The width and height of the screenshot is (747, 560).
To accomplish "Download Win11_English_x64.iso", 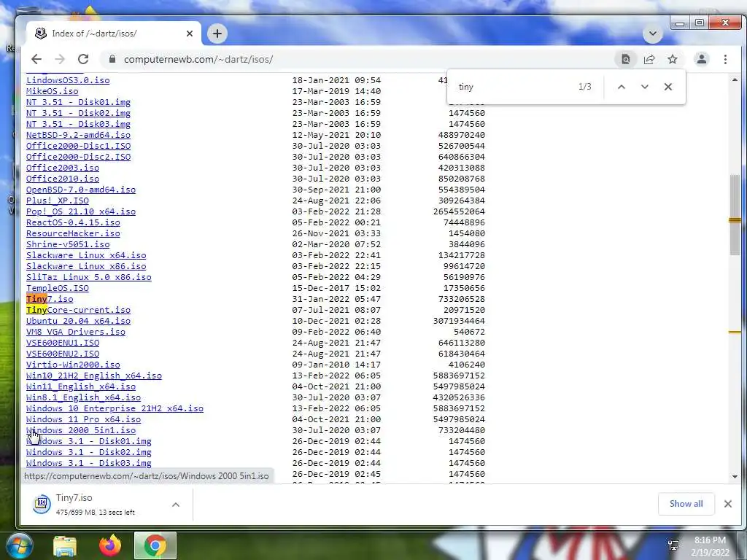I will tap(81, 386).
